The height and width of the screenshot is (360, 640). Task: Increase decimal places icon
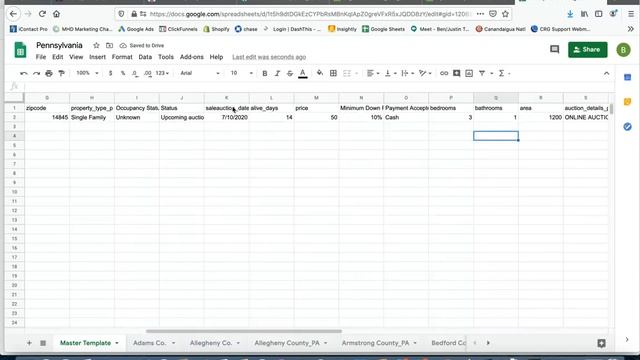click(x=147, y=73)
